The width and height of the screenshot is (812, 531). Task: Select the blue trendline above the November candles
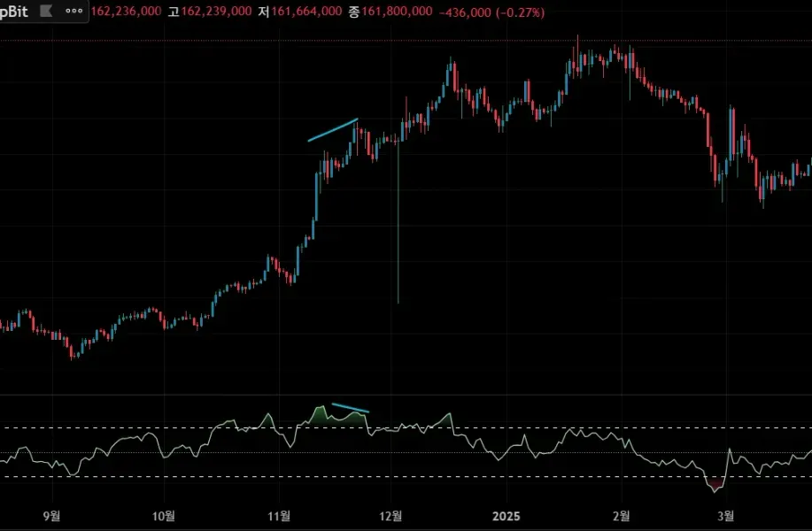[333, 130]
